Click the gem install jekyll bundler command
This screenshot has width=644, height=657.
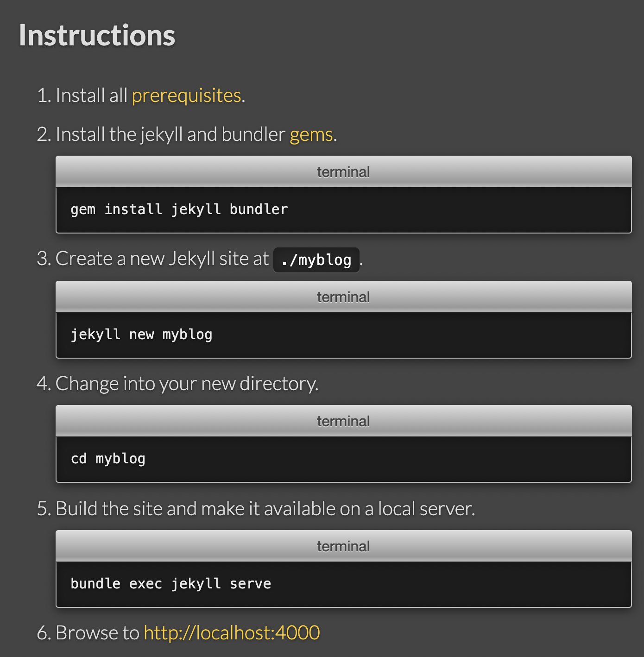click(x=179, y=209)
